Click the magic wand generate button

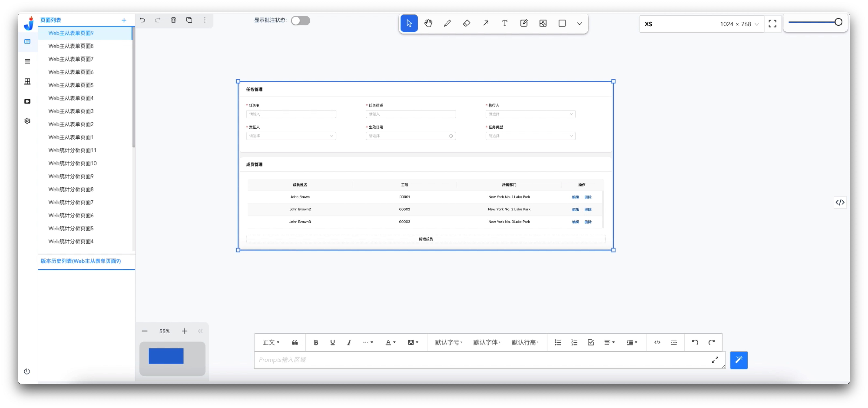click(738, 360)
